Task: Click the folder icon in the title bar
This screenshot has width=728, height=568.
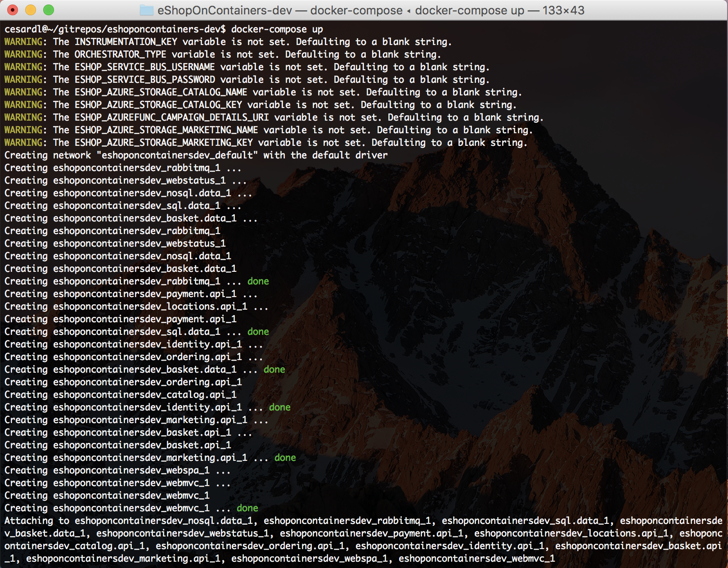Action: tap(147, 10)
